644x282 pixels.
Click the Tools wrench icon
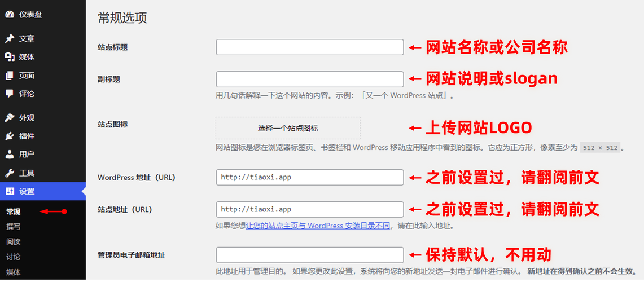point(10,173)
